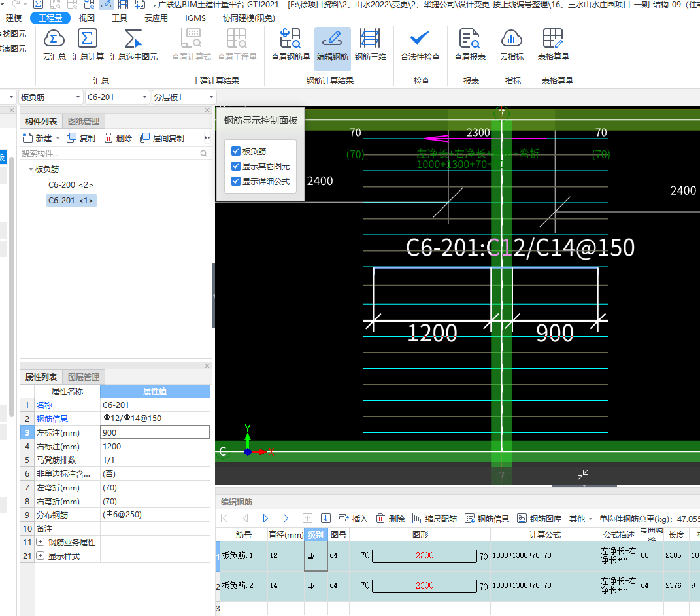Open 钢筋信息 in edit toolbar
This screenshot has height=616, width=700.
[x=487, y=518]
